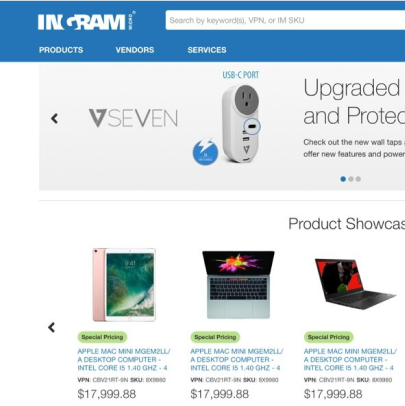Click the V7 Seven brand logo

pos(133,118)
